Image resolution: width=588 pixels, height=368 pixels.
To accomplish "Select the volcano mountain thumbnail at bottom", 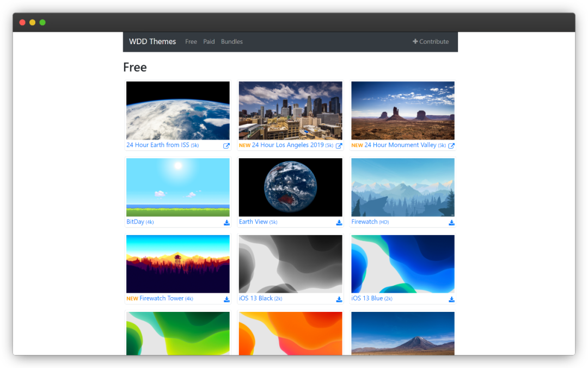I will click(x=403, y=334).
